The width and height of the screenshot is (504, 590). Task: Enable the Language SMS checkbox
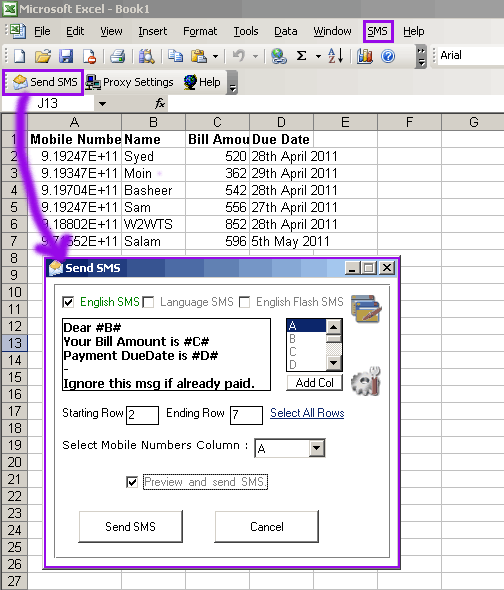coord(149,302)
